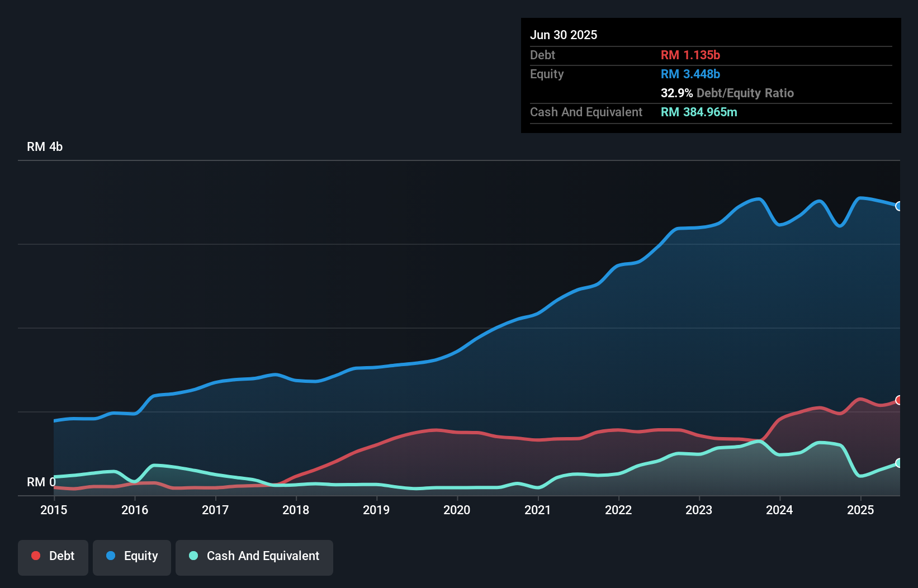Screen dimensions: 918x588
Task: Click the 32.9% Debt/Equity Ratio text
Action: coord(727,93)
